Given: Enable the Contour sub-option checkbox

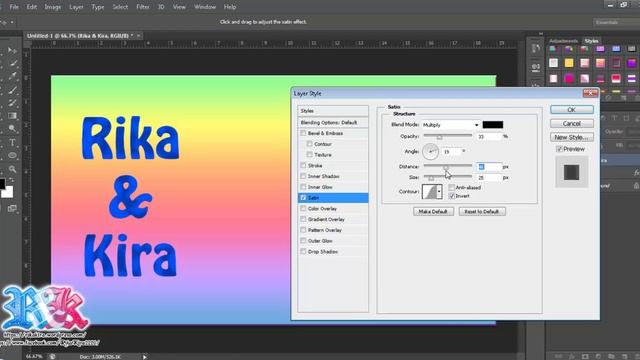Looking at the screenshot, I should (310, 144).
